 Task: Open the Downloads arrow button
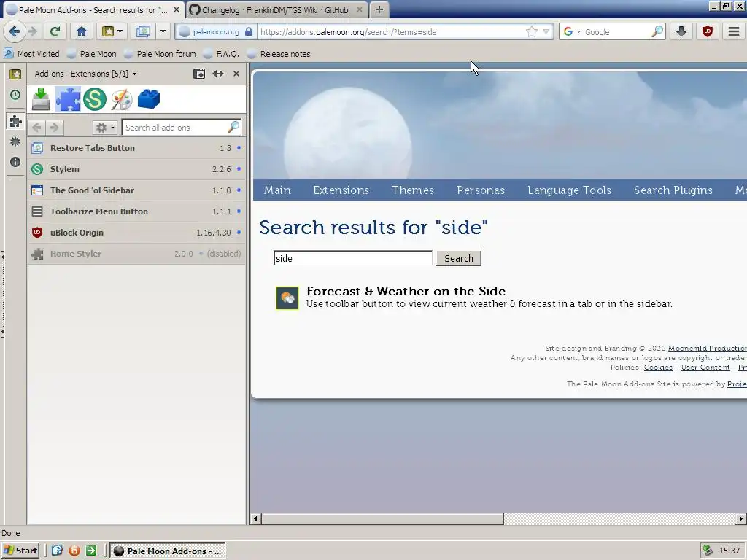(x=681, y=32)
